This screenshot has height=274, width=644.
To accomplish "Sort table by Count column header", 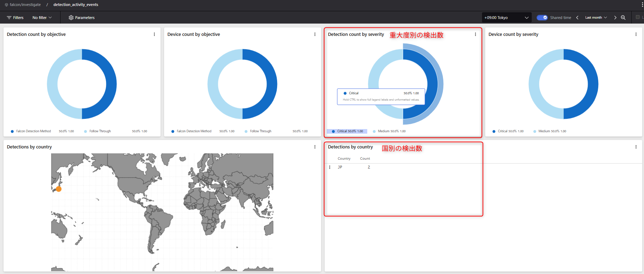I will (x=365, y=159).
